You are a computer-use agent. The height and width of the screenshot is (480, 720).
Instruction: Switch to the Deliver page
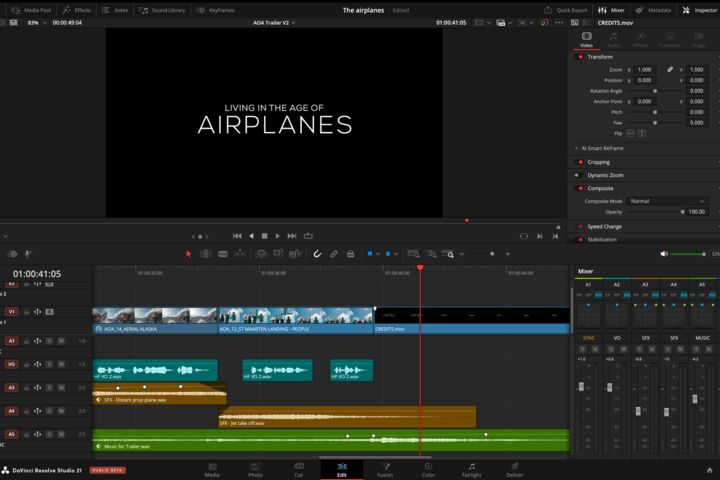[x=515, y=470]
